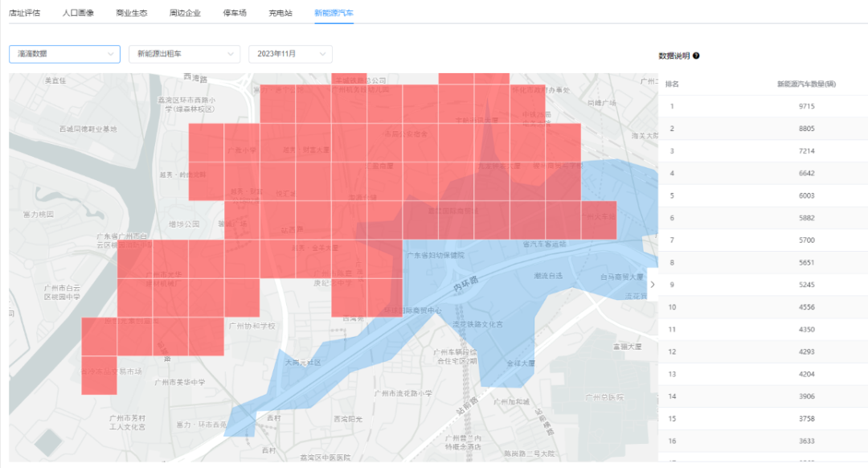The width and height of the screenshot is (868, 468).
Task: Click the 广东省妇幼保健院 label on the map
Action: [x=436, y=256]
